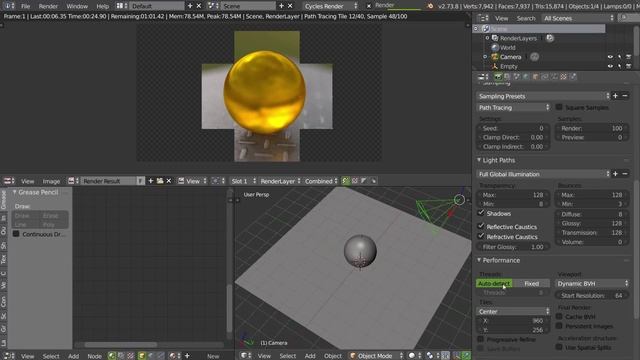Unlink the Render Result image with X
The width and height of the screenshot is (640, 360).
pos(169,181)
